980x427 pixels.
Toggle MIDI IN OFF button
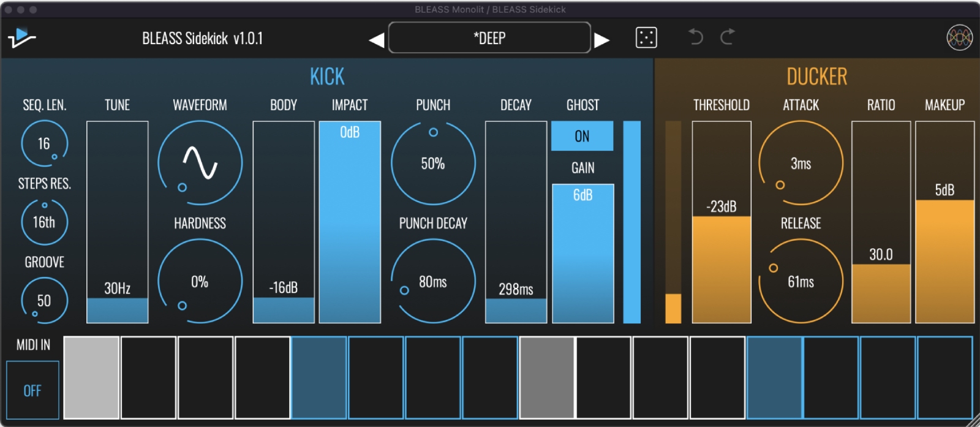click(x=32, y=390)
